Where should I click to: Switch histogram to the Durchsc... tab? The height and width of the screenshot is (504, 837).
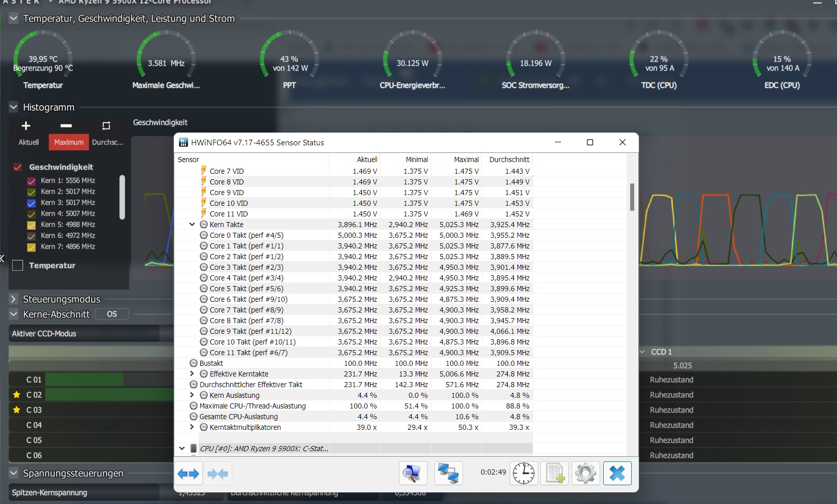(x=107, y=142)
